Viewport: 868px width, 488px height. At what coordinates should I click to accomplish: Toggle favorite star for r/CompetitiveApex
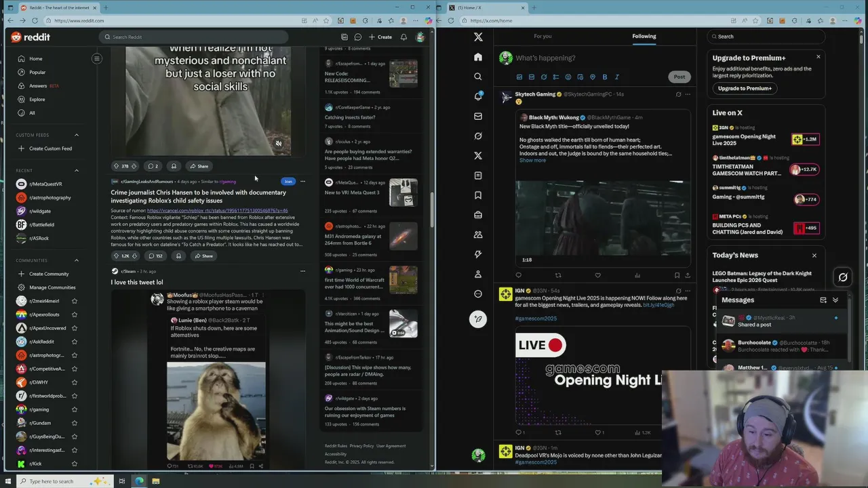75,369
